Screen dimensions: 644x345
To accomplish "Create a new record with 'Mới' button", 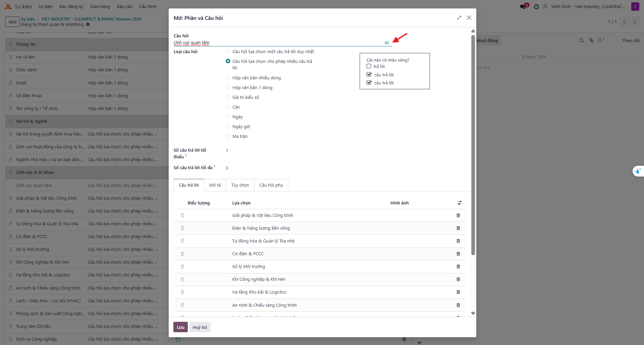I will 12,22.
